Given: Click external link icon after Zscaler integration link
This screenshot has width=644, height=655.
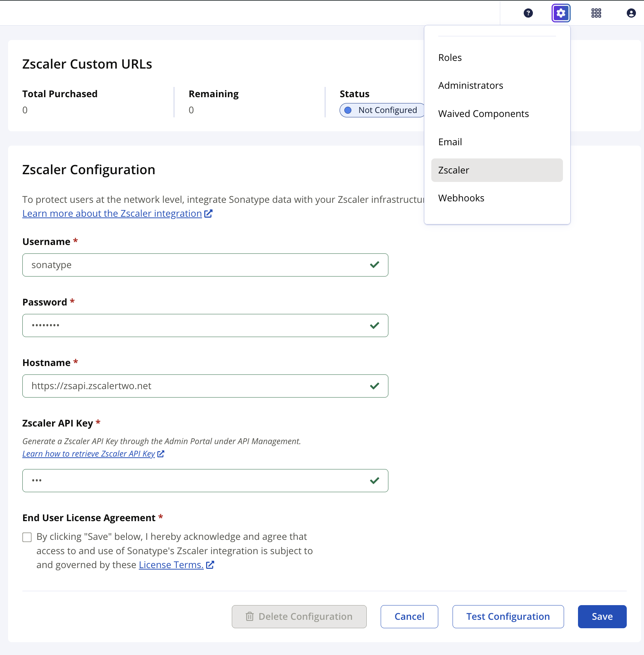Looking at the screenshot, I should [208, 213].
